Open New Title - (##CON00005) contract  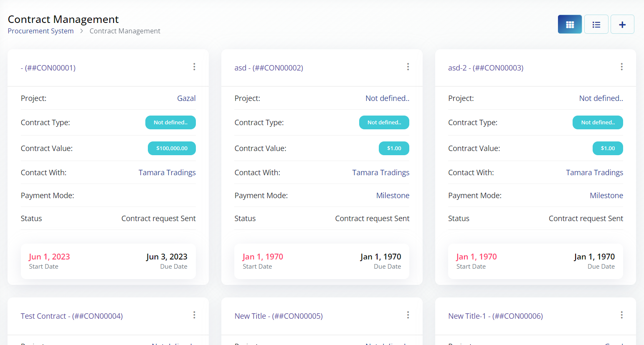(279, 316)
